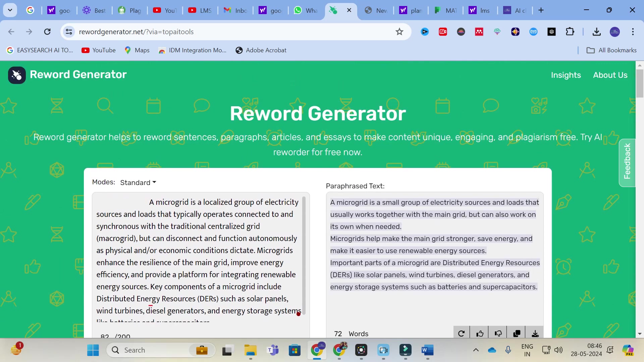The width and height of the screenshot is (644, 362).
Task: Open the About Us link
Action: pyautogui.click(x=610, y=75)
